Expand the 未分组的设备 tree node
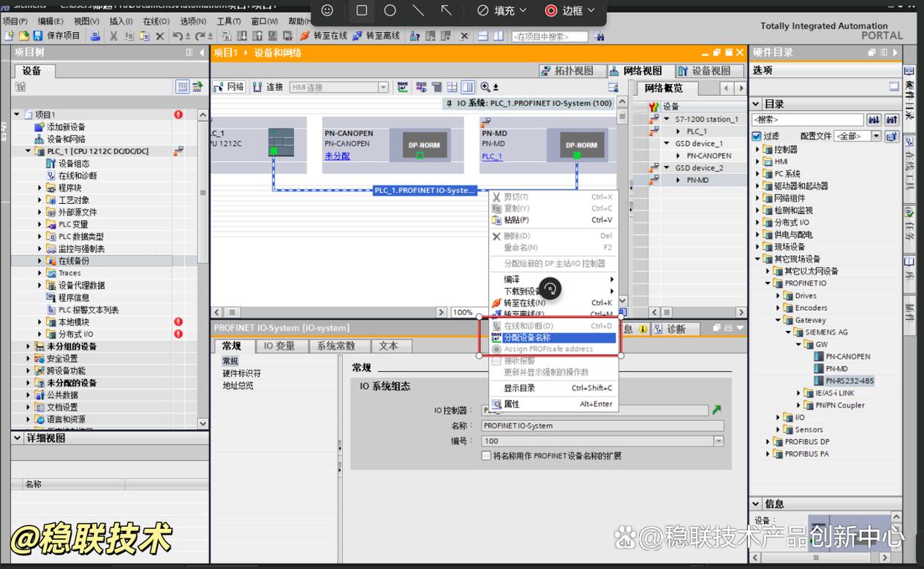 coord(28,347)
